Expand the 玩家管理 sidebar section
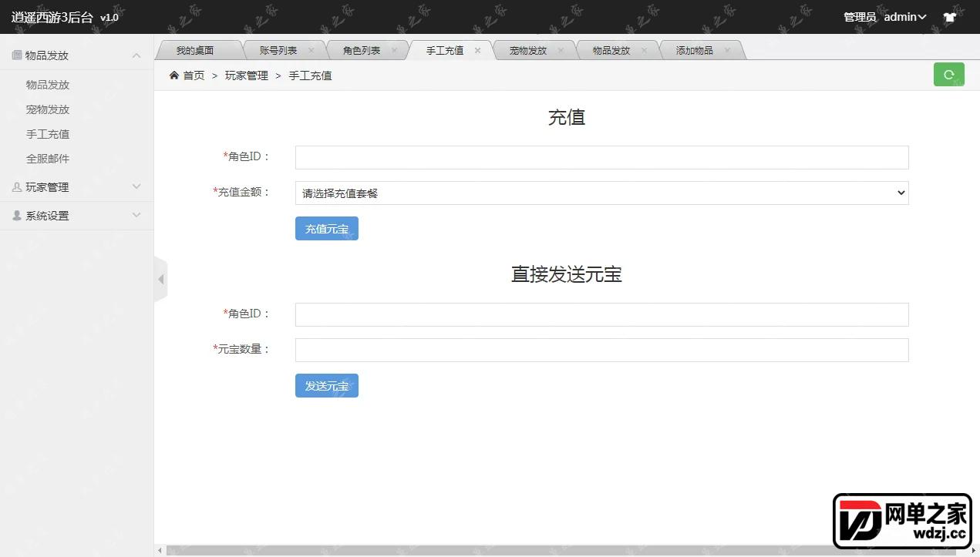Screen dimensions: 980x557 (136, 186)
